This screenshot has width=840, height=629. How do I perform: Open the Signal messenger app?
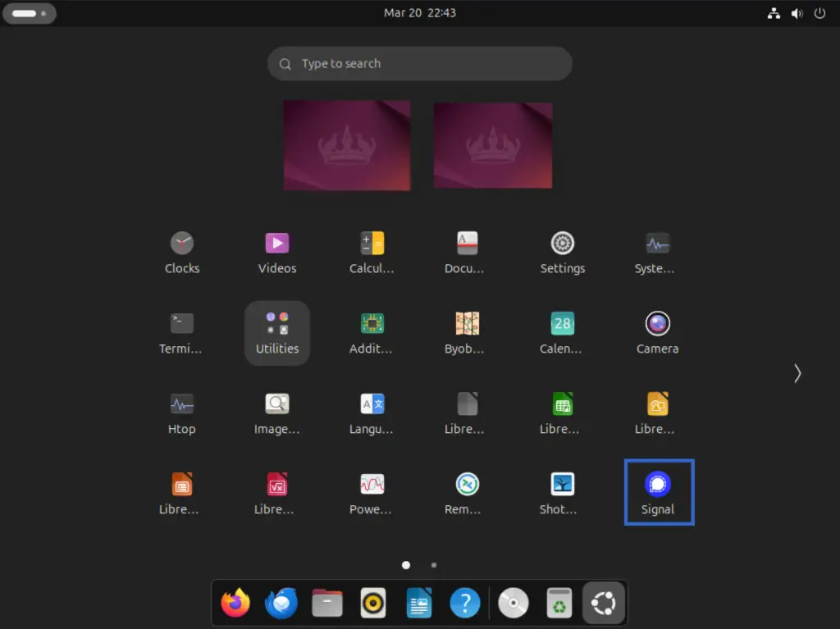[659, 491]
